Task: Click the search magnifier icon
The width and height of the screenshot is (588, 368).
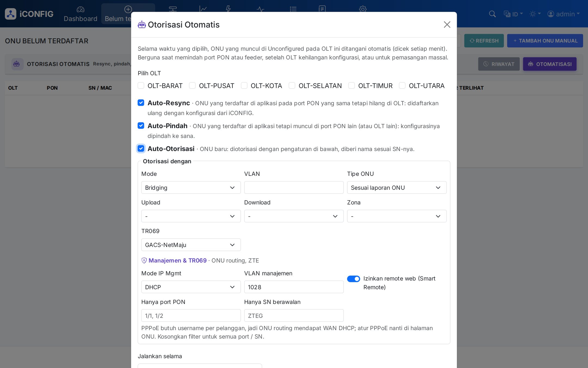Action: point(492,14)
